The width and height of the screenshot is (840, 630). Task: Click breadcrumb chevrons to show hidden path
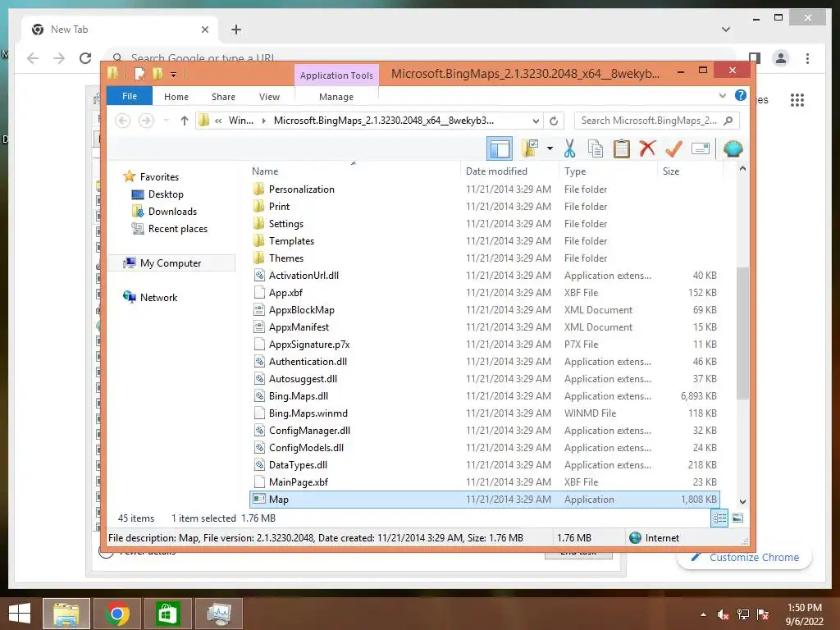tap(218, 121)
